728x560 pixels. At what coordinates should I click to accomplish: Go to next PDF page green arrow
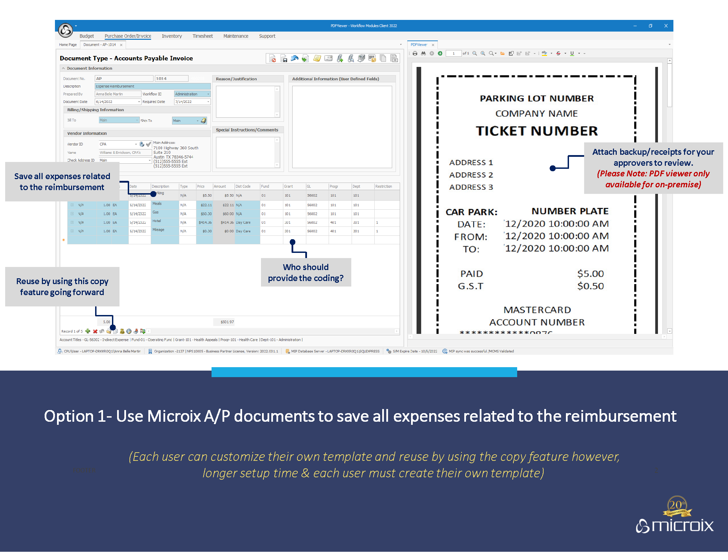click(440, 54)
